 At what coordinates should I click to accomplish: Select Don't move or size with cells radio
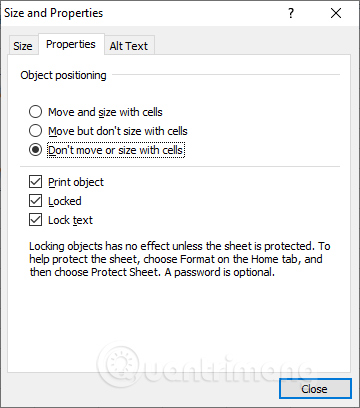tap(35, 150)
